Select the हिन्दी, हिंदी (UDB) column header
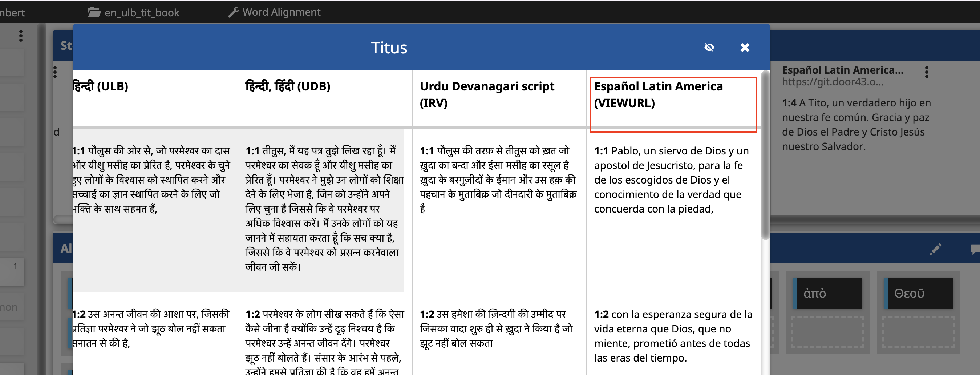Screen dimensions: 980x375 [288, 86]
